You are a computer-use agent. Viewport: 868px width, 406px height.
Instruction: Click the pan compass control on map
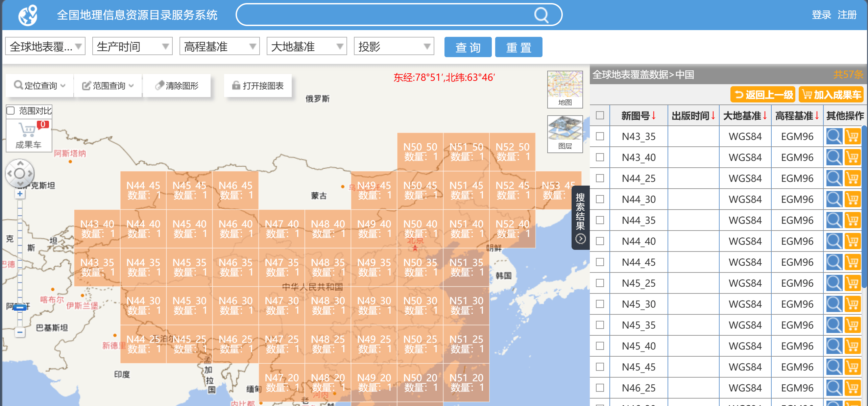click(x=20, y=173)
